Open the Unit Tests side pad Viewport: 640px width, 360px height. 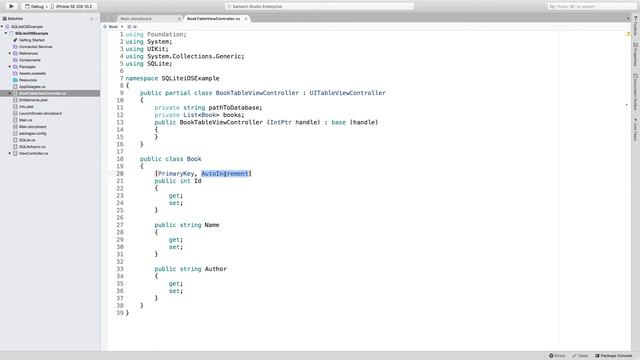[636, 130]
